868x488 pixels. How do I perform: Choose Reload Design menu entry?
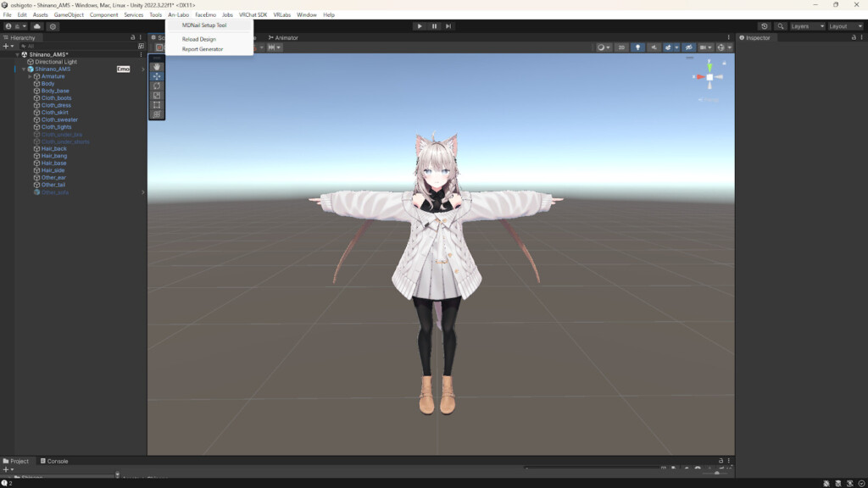coord(199,39)
